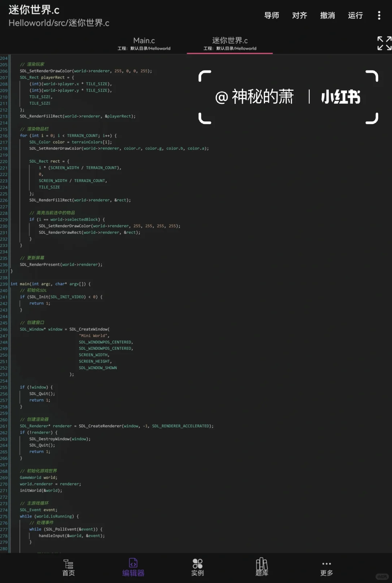Click the "Mini World" string literal

pyautogui.click(x=94, y=336)
